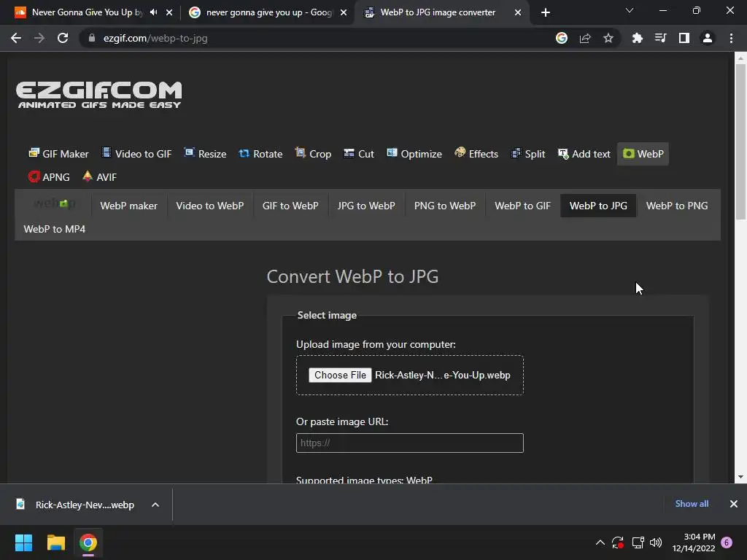Click the Choose File button

pos(340,376)
